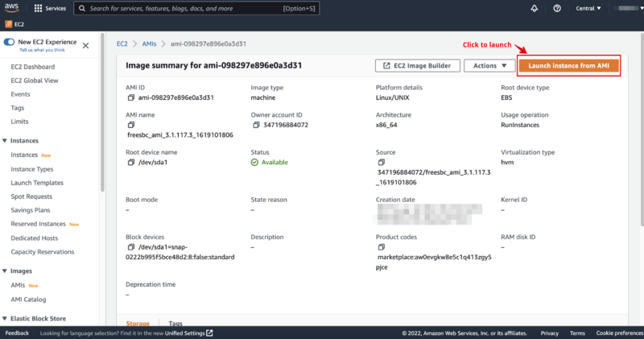
Task: Switch to the Storage tab
Action: 138,324
